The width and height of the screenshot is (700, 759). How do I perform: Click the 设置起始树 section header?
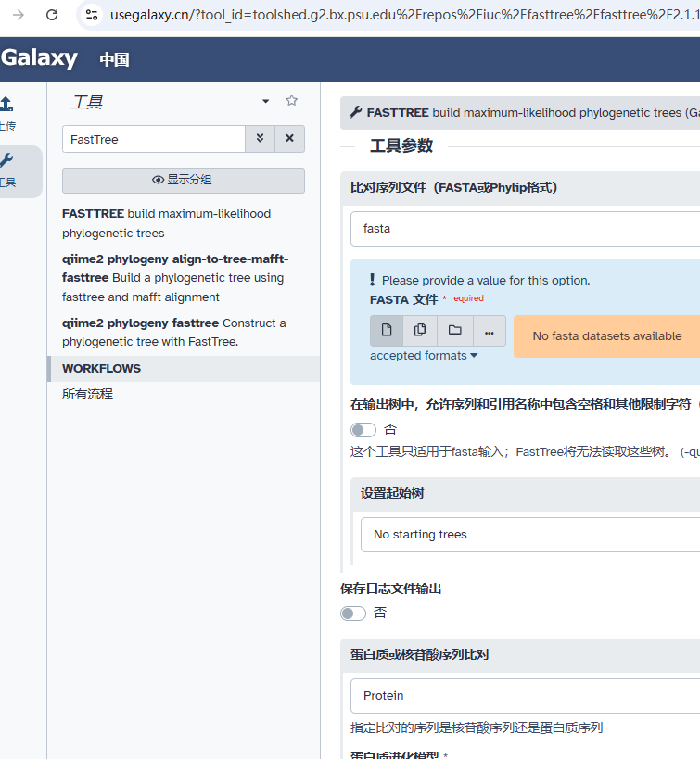pyautogui.click(x=525, y=493)
